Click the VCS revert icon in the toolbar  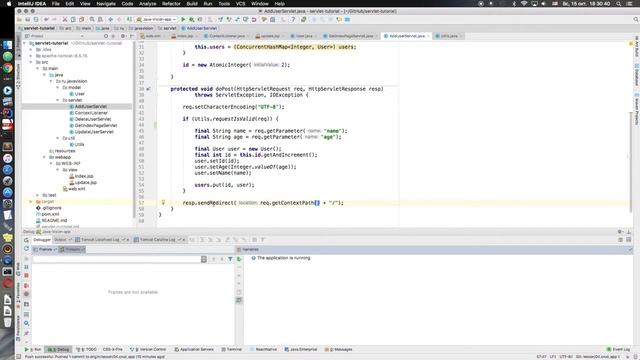pyautogui.click(x=254, y=20)
